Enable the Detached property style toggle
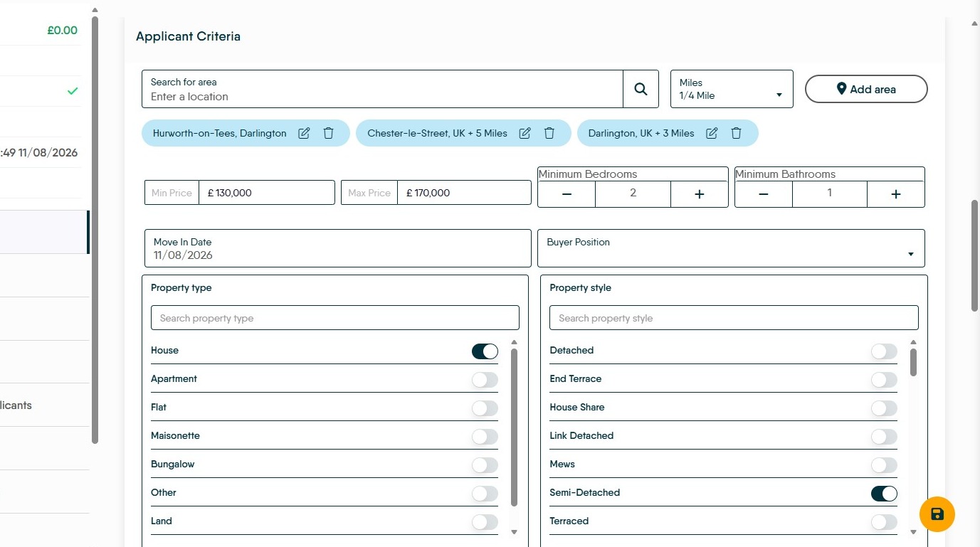This screenshot has height=547, width=980. (884, 351)
